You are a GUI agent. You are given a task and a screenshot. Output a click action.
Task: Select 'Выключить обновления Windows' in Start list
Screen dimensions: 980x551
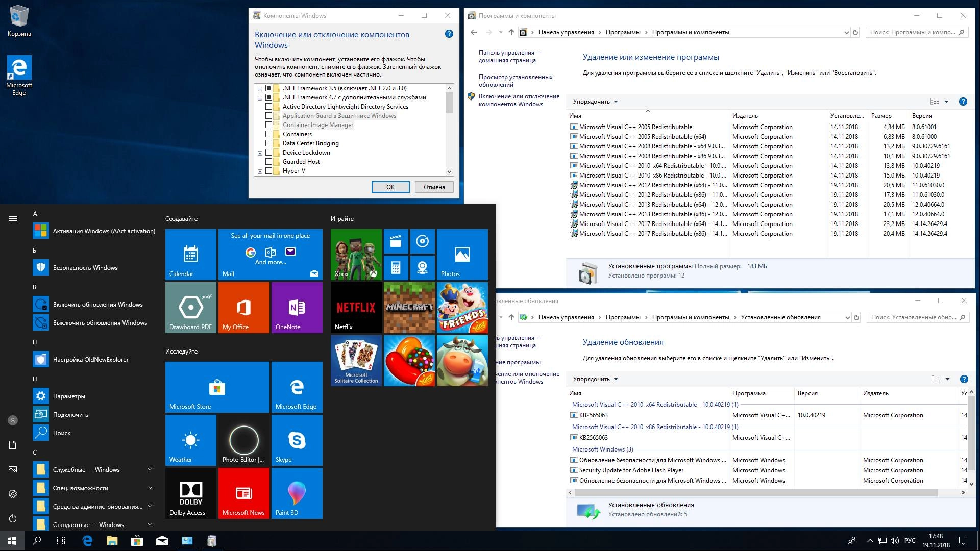click(x=94, y=323)
